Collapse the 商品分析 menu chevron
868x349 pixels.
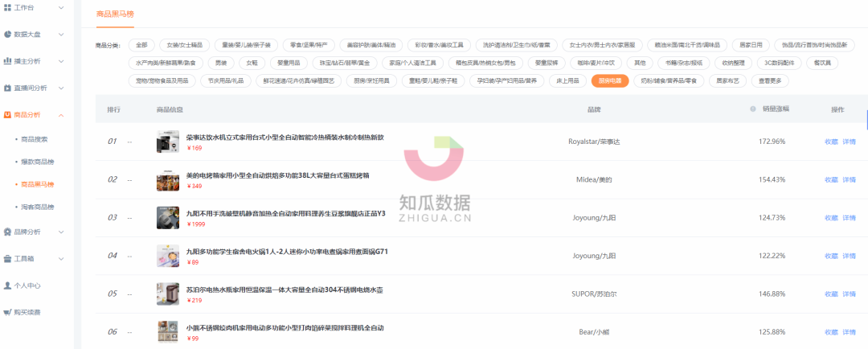[61, 115]
